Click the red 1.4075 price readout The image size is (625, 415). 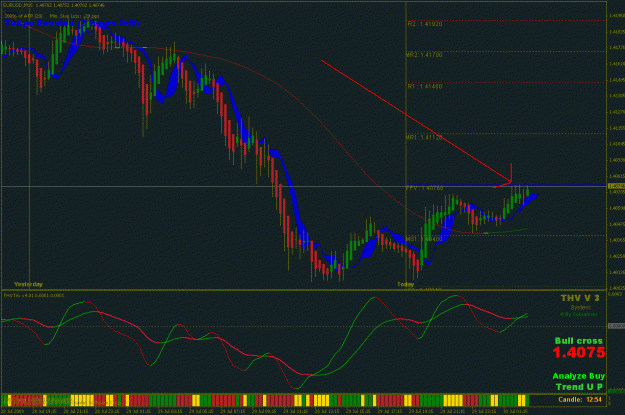[579, 352]
